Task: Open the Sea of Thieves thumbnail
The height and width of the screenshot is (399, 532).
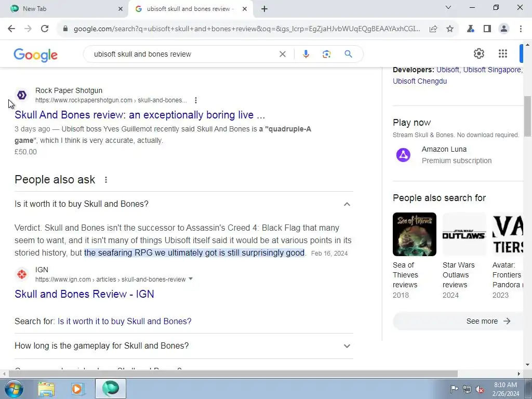Action: point(414,234)
